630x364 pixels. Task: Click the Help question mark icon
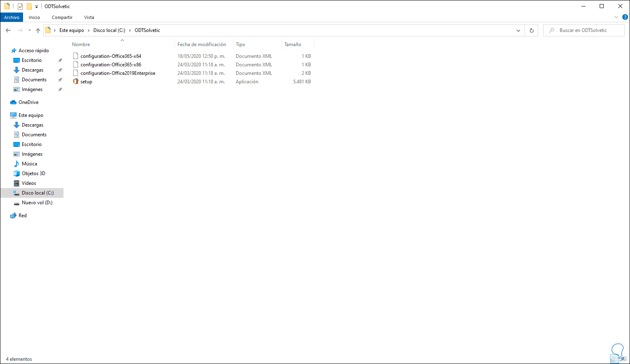coord(624,17)
